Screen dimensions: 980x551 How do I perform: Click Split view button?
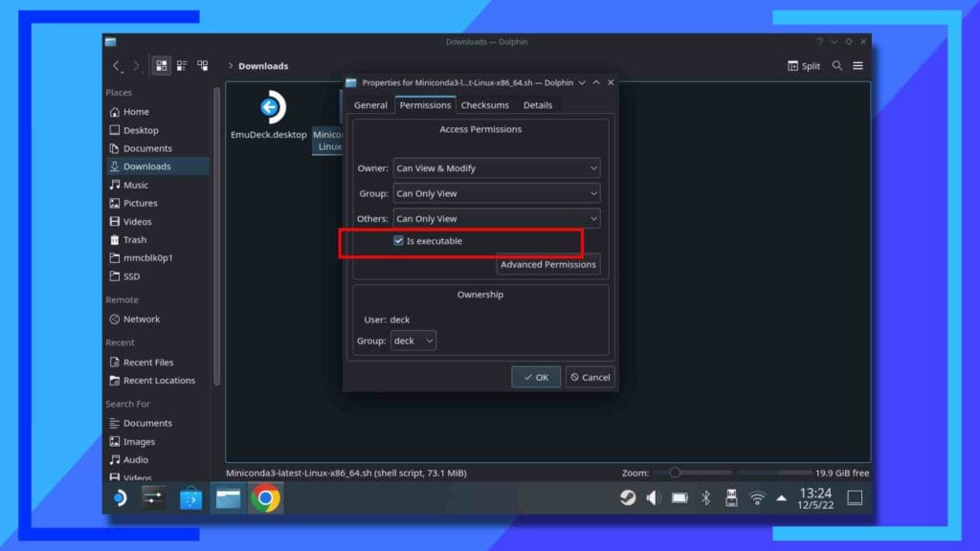click(804, 66)
